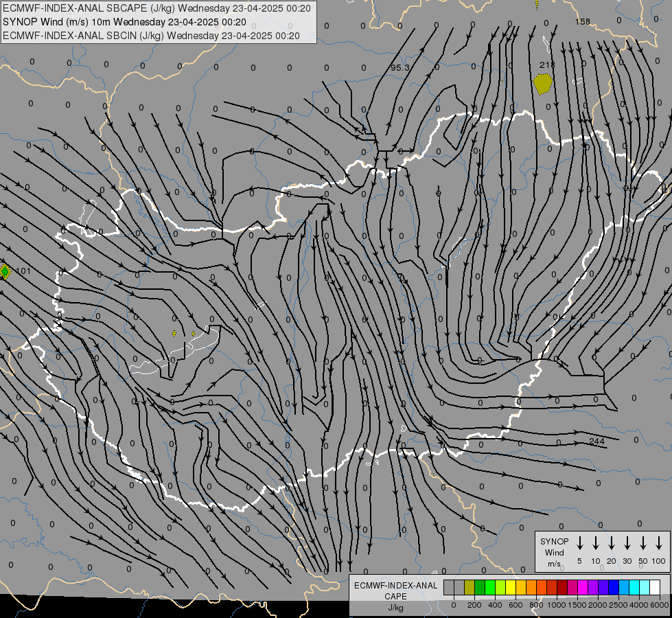Select the olive swatch in CAPE legend
The height and width of the screenshot is (618, 672).
tap(470, 587)
